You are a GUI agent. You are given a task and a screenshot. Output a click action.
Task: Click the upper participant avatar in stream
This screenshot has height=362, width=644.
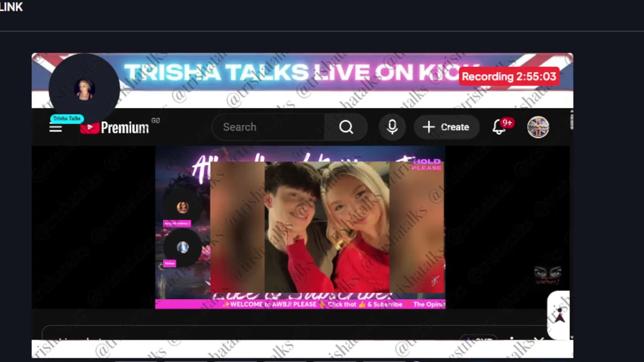pyautogui.click(x=183, y=207)
